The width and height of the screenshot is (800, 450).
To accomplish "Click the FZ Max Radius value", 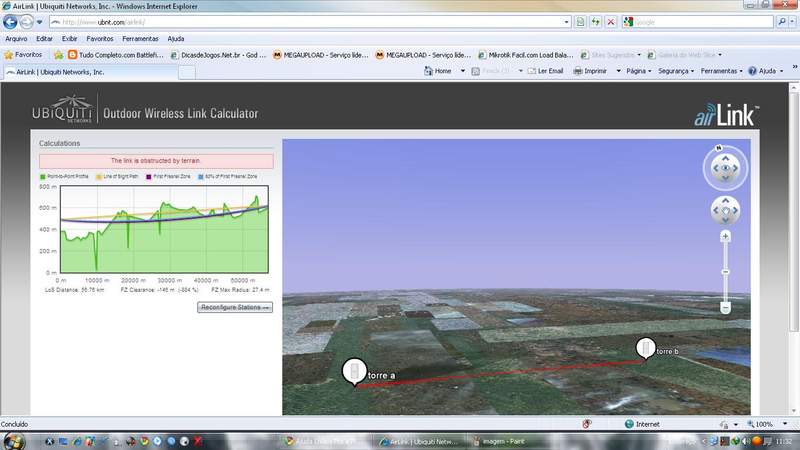I will pos(240,289).
